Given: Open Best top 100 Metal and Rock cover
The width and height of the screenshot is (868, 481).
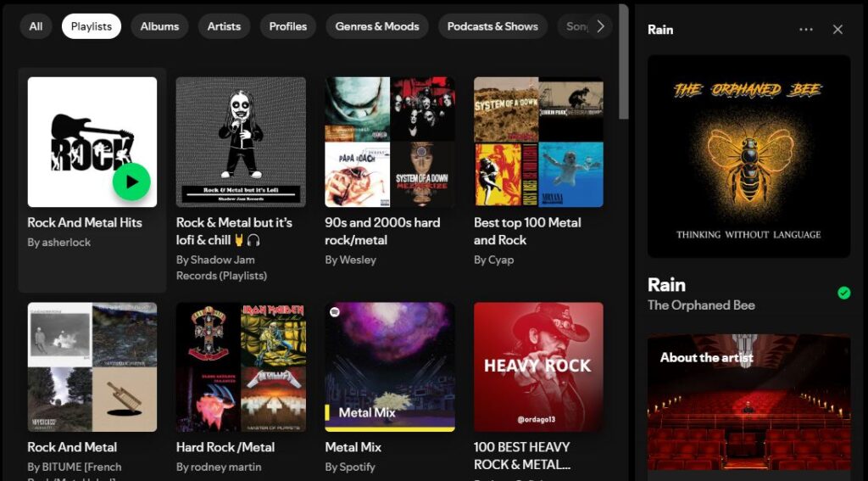Looking at the screenshot, I should 538,142.
